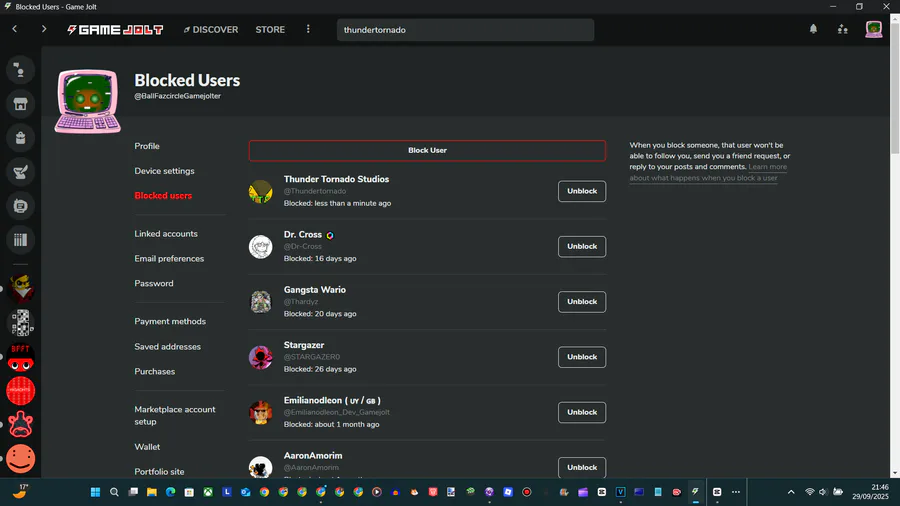Open Wallet settings

(x=147, y=446)
